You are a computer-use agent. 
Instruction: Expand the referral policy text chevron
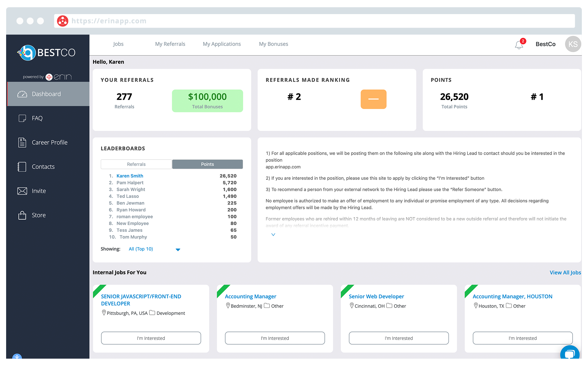click(273, 235)
